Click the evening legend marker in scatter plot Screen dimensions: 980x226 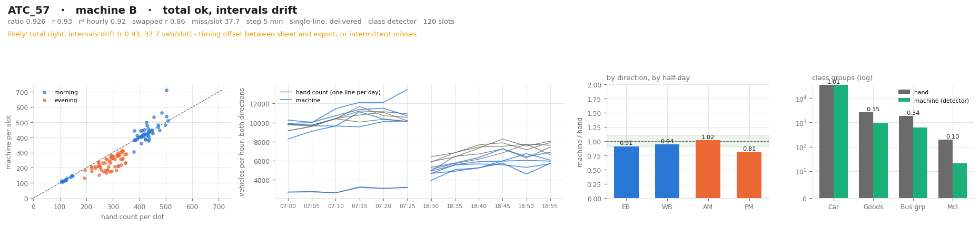44,100
